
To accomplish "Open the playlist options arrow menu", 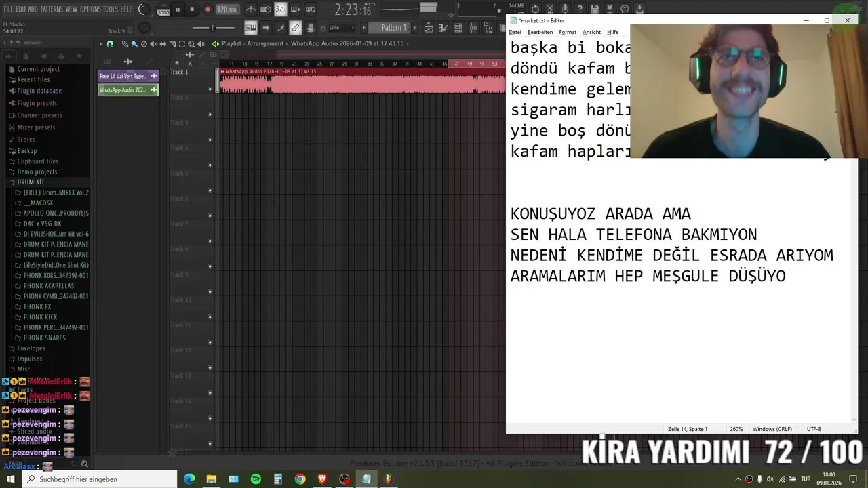I will [x=100, y=43].
